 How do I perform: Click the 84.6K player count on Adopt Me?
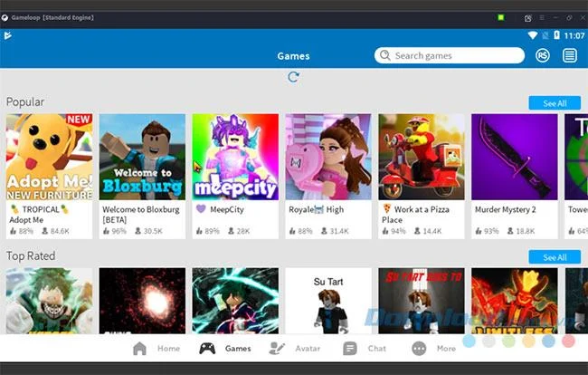[x=60, y=231]
